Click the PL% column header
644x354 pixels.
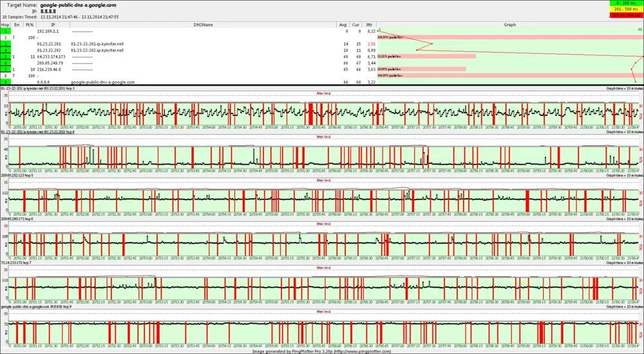coord(29,24)
